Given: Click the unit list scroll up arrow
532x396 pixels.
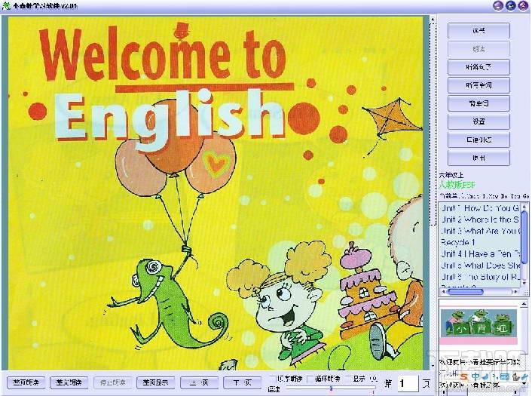Looking at the screenshot, I should (524, 206).
